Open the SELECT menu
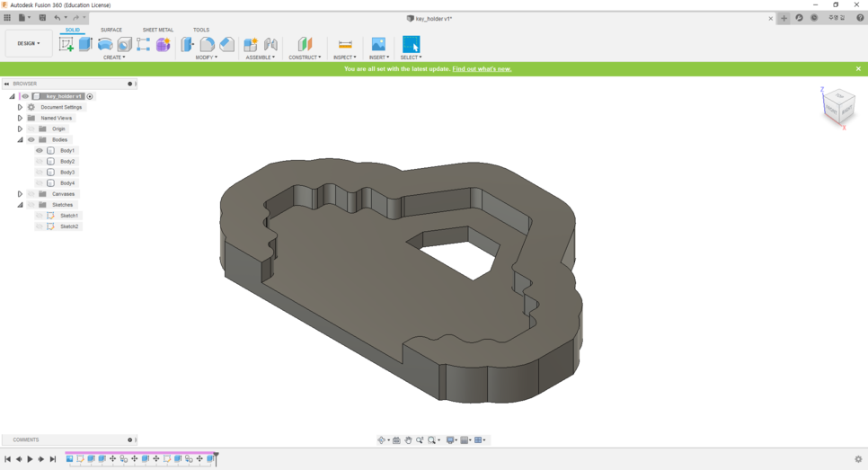Image resolution: width=868 pixels, height=470 pixels. point(411,57)
